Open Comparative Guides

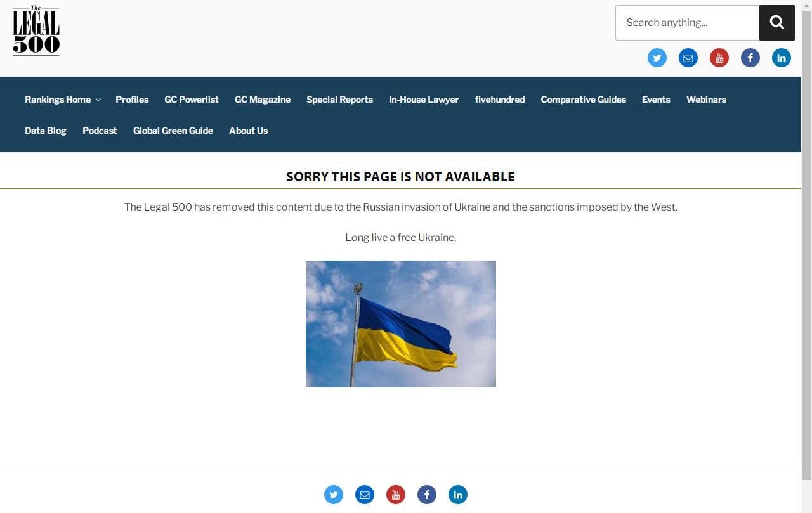584,100
